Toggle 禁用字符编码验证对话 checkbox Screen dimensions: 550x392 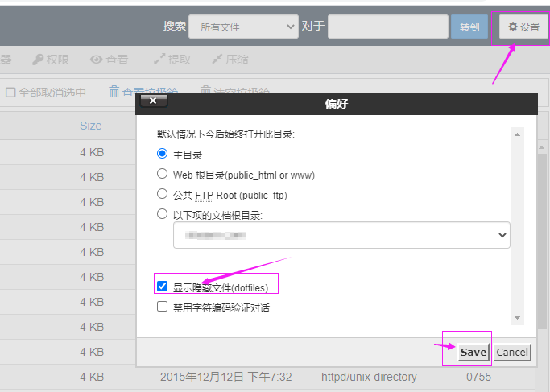(x=162, y=306)
